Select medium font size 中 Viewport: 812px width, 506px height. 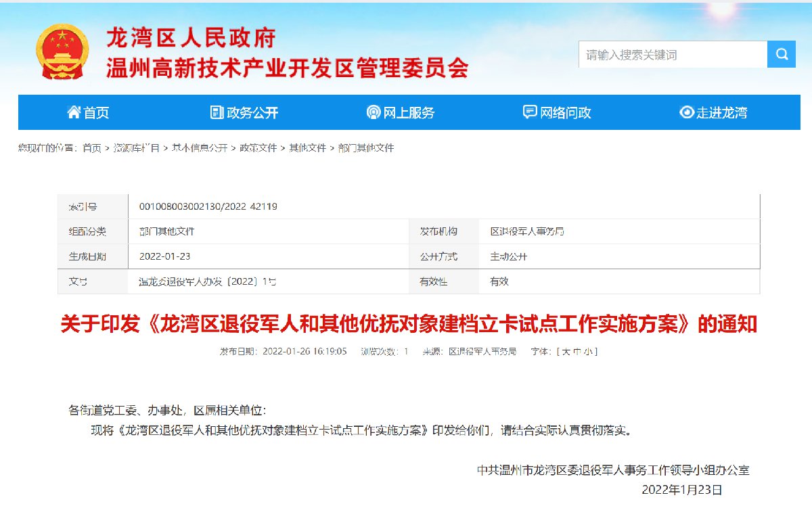pyautogui.click(x=578, y=352)
